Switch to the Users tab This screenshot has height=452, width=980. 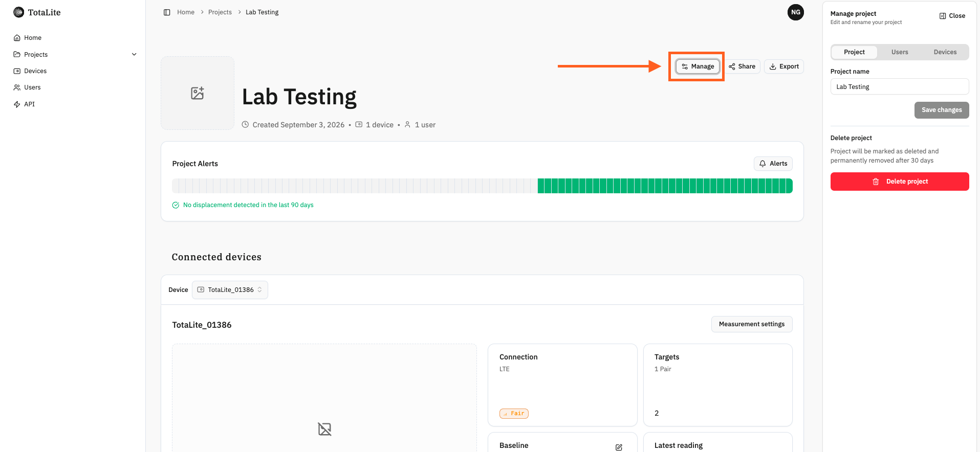click(x=900, y=52)
